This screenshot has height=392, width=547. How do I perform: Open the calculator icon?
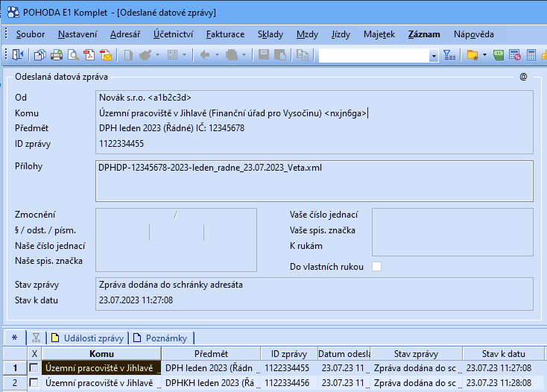pyautogui.click(x=531, y=54)
